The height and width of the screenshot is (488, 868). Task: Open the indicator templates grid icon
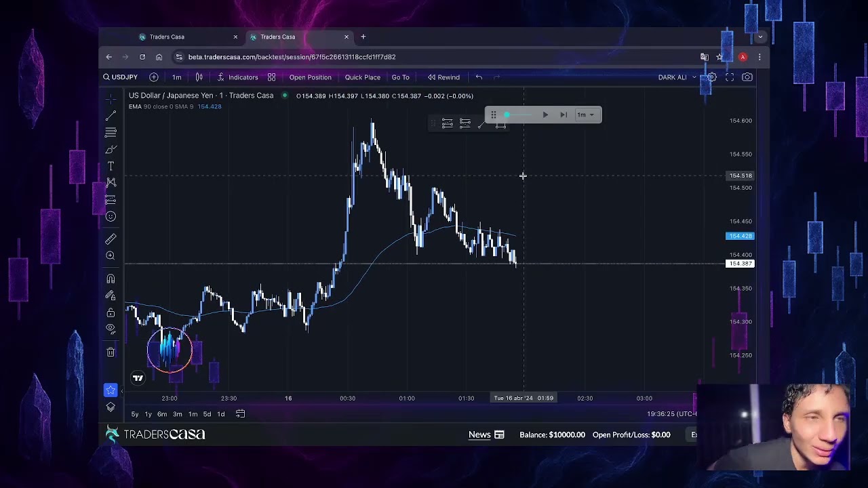[x=271, y=77]
